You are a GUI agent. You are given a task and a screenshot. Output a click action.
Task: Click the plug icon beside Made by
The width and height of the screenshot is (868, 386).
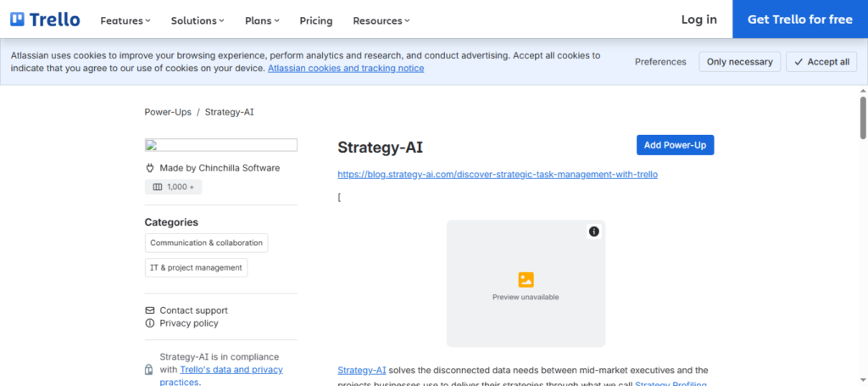(149, 168)
